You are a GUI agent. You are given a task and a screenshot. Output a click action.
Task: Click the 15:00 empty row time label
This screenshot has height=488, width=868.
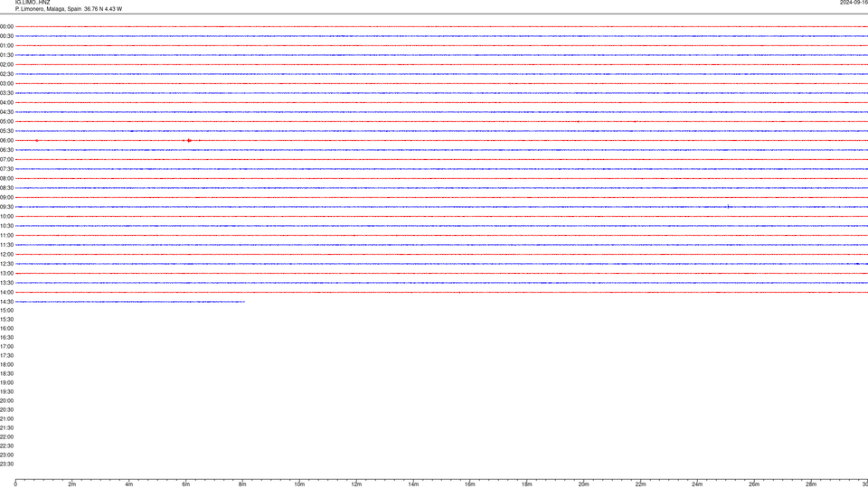[6, 310]
